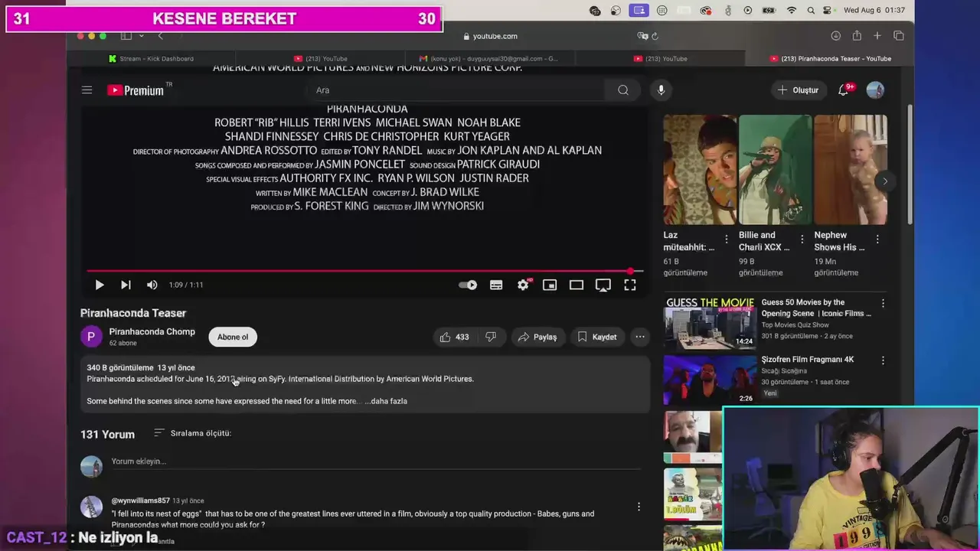
Task: Turn on subtitles in the player
Action: [496, 285]
